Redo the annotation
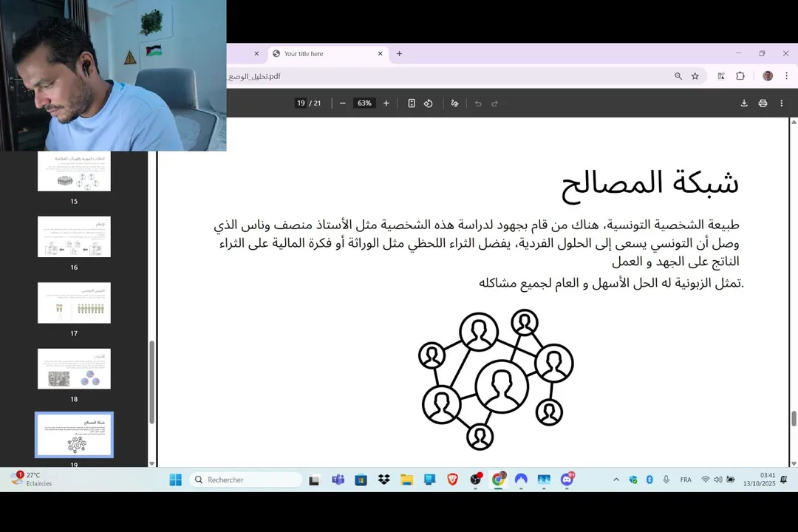 (494, 103)
